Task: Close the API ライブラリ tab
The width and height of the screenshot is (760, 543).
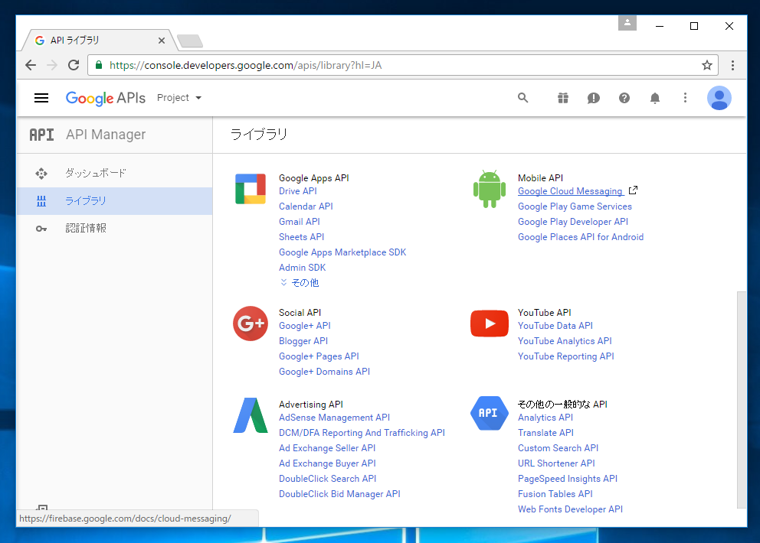Action: (x=161, y=41)
